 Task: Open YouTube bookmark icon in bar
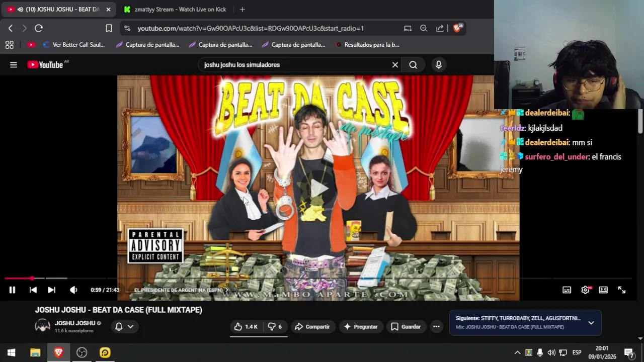pyautogui.click(x=31, y=45)
